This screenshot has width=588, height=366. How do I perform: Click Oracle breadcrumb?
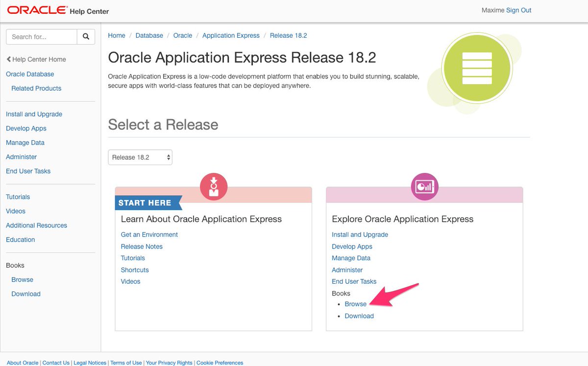pos(183,35)
